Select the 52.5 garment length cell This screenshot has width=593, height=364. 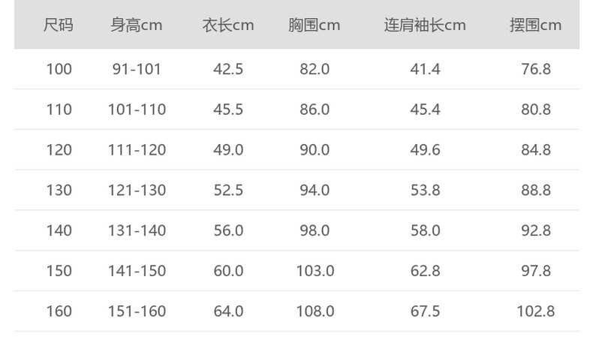point(228,191)
